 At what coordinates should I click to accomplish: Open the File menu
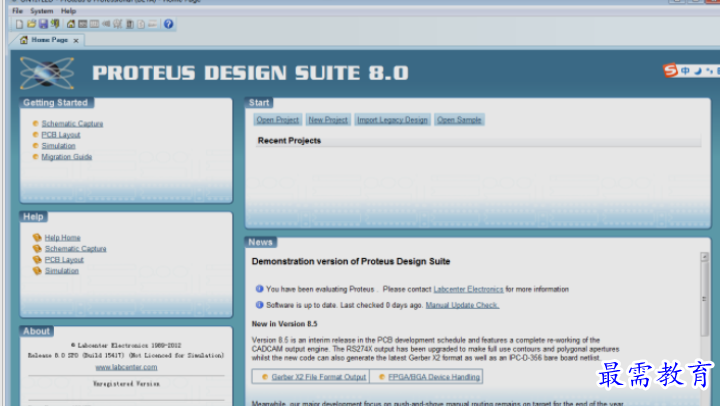(x=17, y=11)
